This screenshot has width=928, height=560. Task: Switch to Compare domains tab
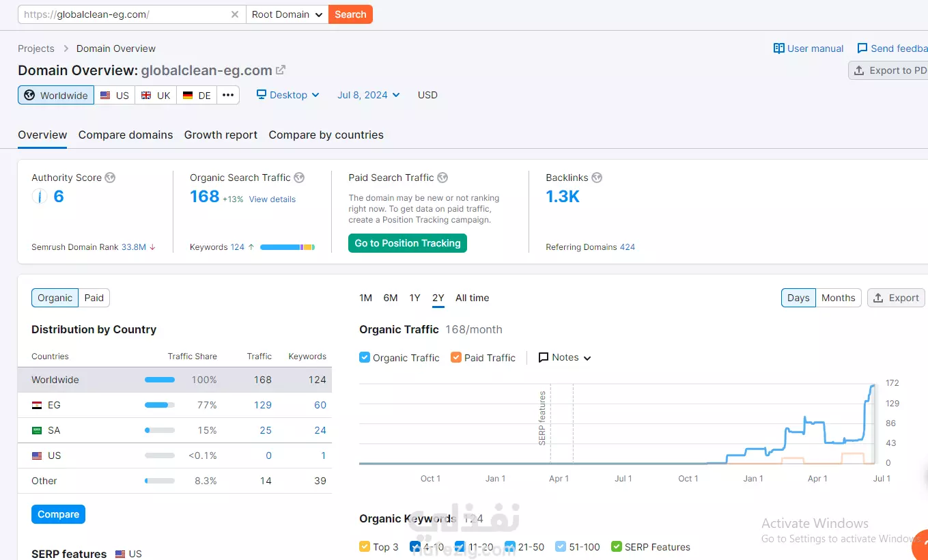126,135
